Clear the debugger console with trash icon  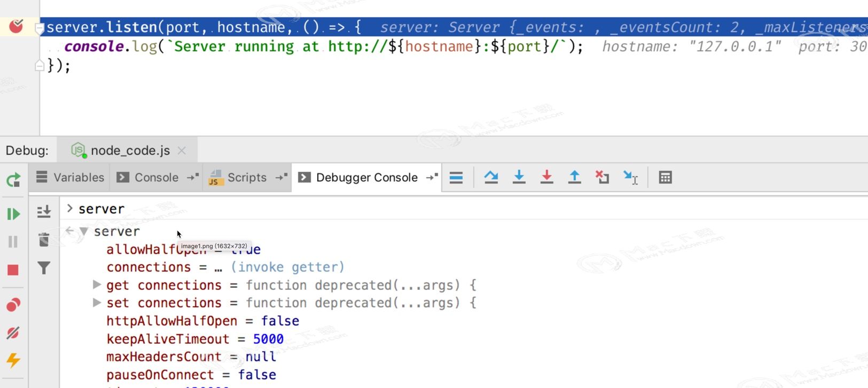coord(44,240)
